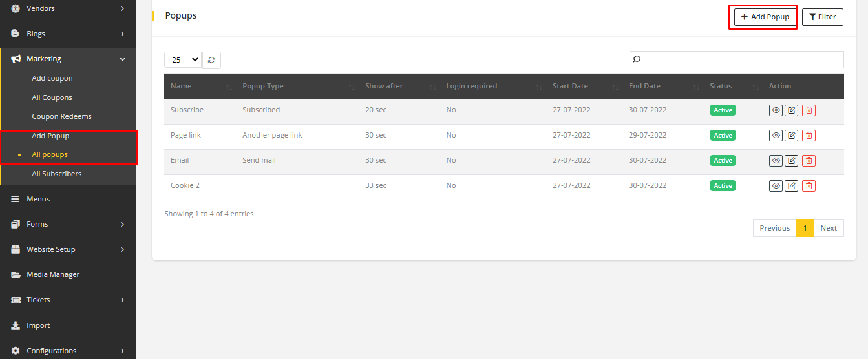Sort table by Name column
Screen dimensions: 868x359
200,86
